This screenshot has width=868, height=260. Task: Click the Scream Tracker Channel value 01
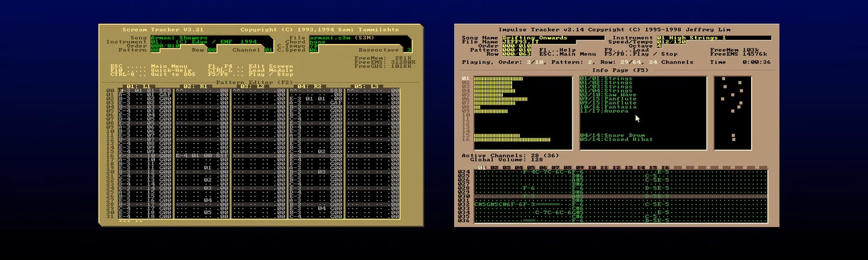tap(268, 50)
